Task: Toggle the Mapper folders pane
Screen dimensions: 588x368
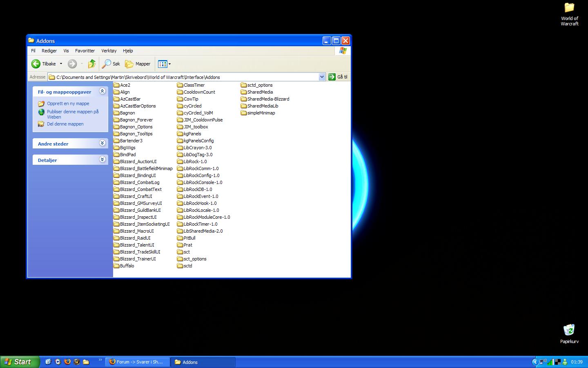Action: coord(138,64)
